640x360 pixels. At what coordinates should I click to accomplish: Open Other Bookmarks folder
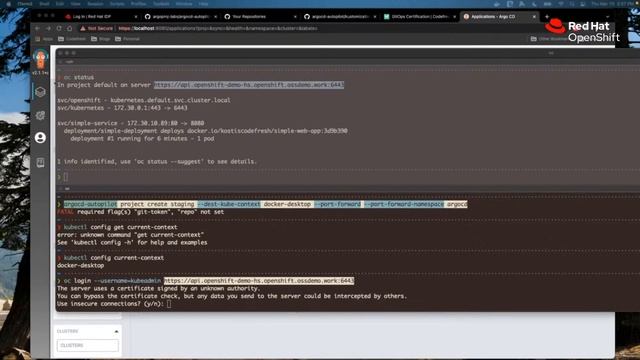(549, 39)
